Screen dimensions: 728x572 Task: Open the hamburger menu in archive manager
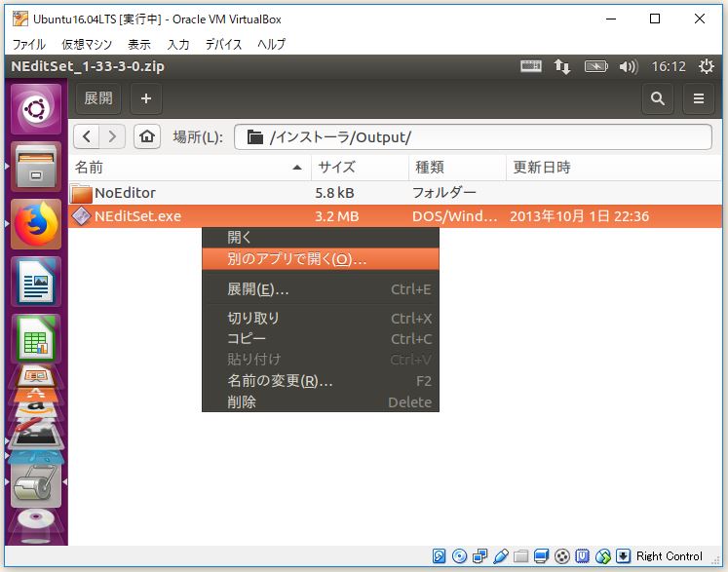699,98
